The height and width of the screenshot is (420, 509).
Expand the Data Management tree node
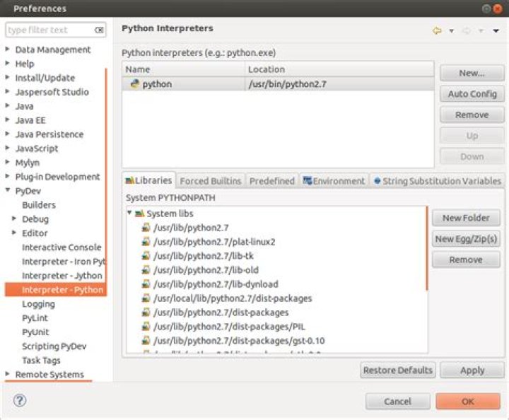[x=7, y=49]
